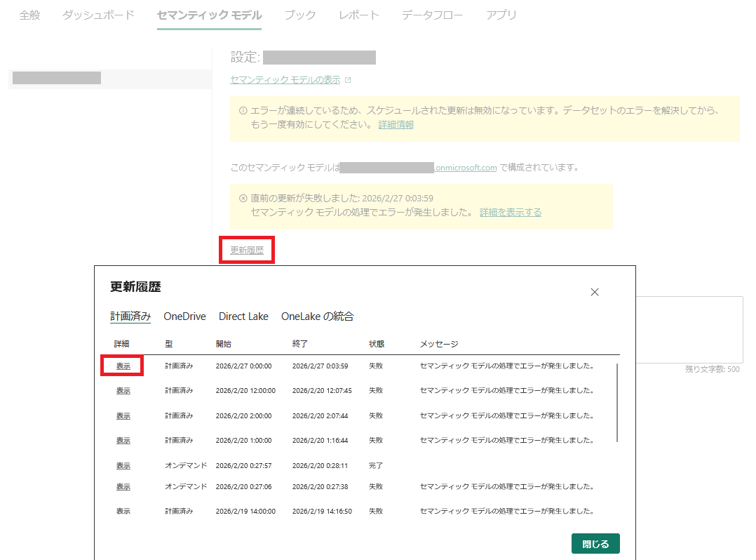Select the Direct Lake history tab
Image resolution: width=756 pixels, height=560 pixels.
(243, 316)
